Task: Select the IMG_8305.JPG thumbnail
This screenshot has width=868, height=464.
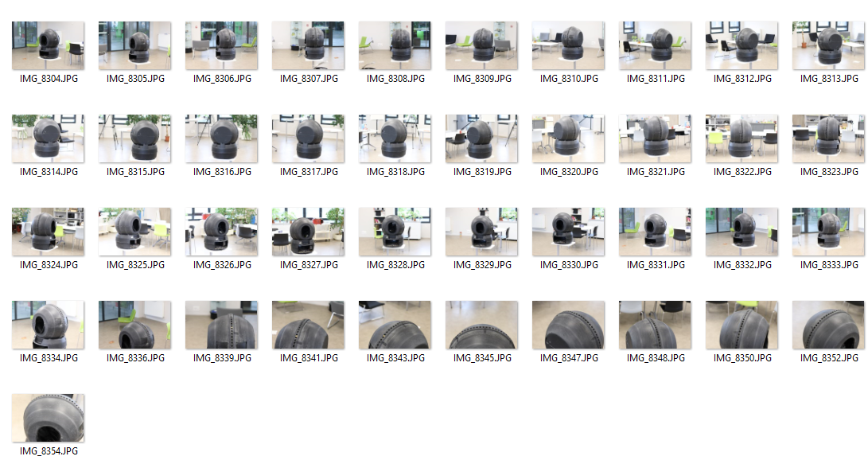Action: 134,46
